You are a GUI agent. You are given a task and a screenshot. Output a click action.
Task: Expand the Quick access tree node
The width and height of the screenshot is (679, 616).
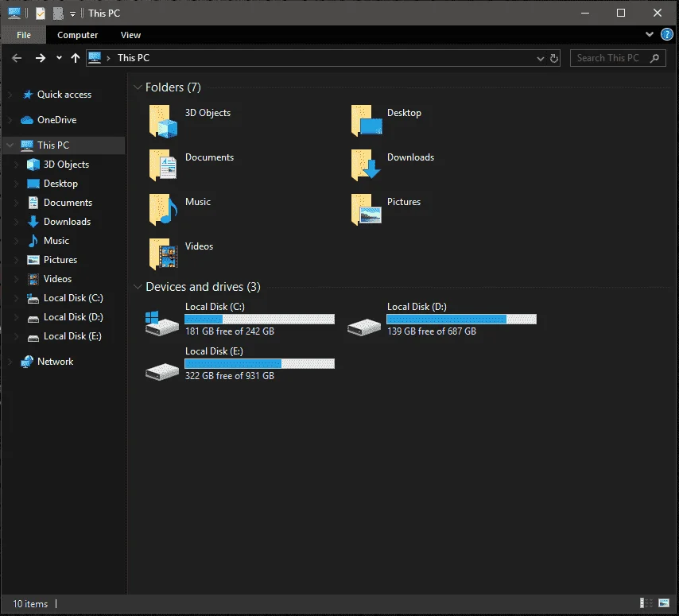10,95
